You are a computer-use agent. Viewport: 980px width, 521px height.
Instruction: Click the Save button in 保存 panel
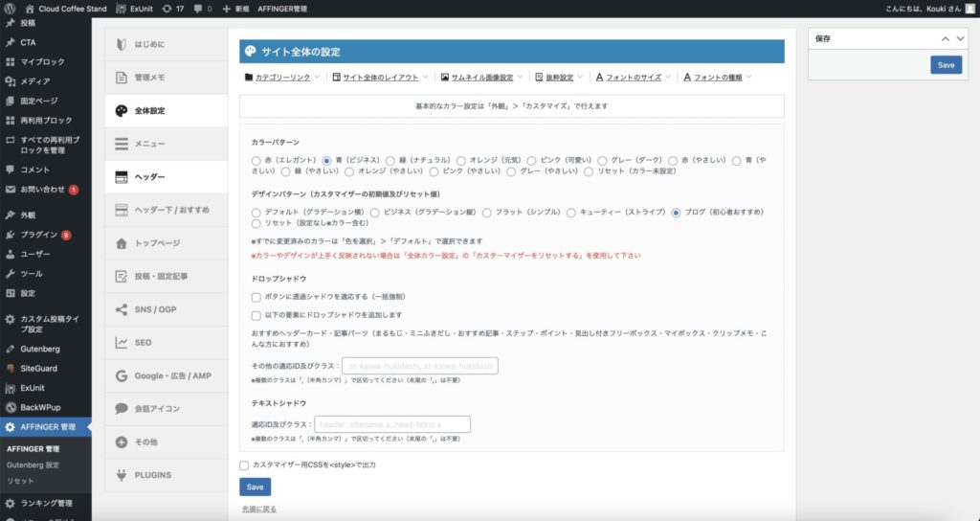(946, 65)
